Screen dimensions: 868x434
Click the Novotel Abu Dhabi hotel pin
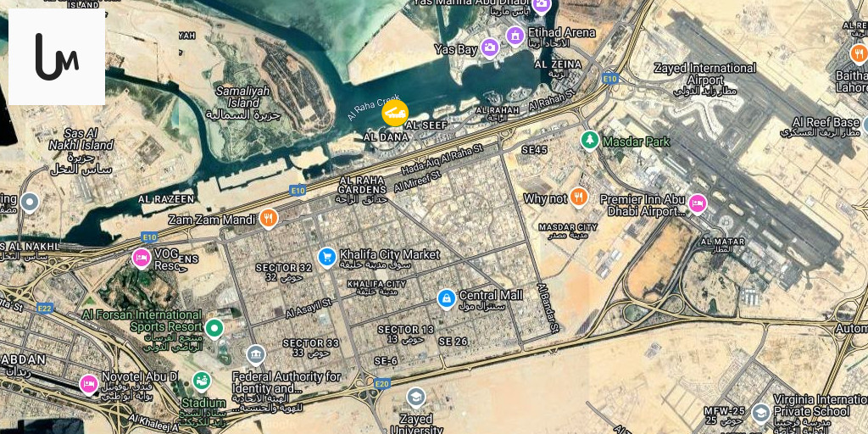88,384
